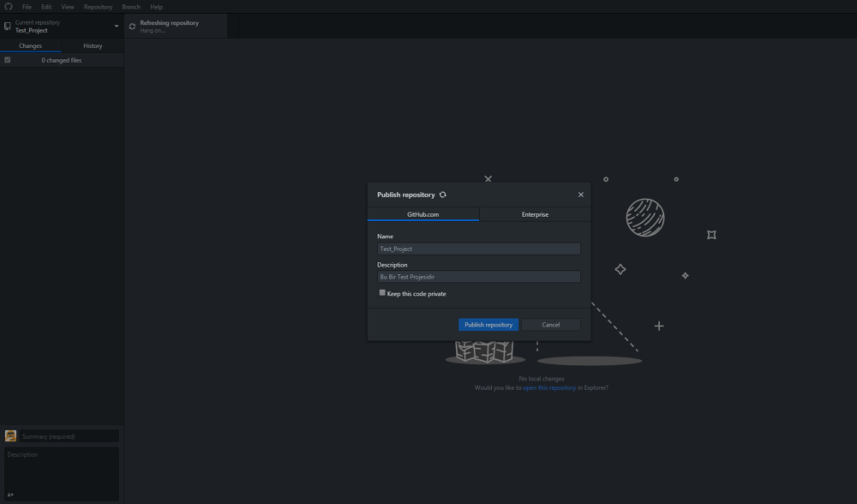Image resolution: width=857 pixels, height=504 pixels.
Task: Click the Refreshing repository sync icon
Action: (133, 26)
